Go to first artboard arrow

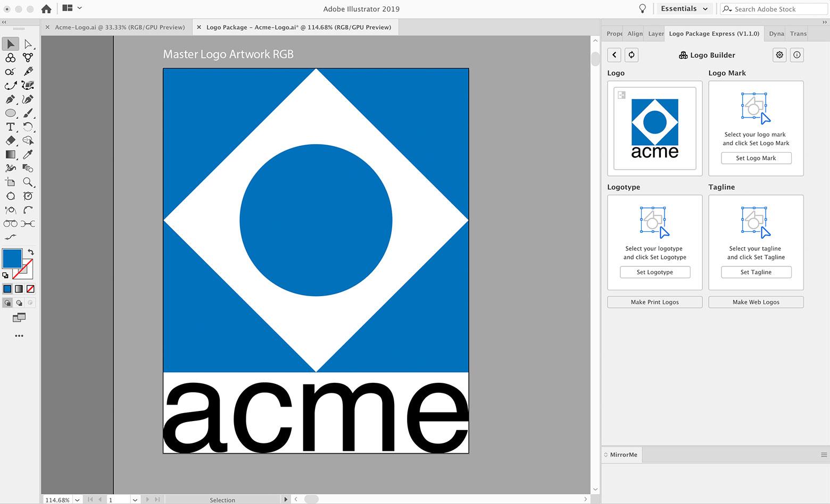[x=90, y=499]
